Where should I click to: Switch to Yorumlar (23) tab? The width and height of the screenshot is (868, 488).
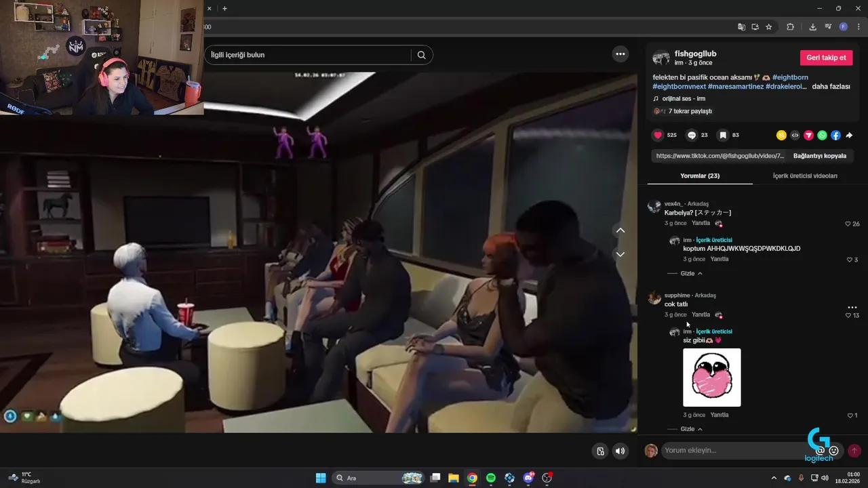pyautogui.click(x=700, y=176)
